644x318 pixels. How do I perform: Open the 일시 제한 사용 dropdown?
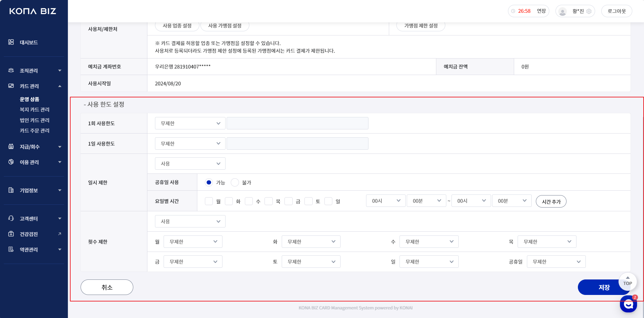click(x=190, y=163)
